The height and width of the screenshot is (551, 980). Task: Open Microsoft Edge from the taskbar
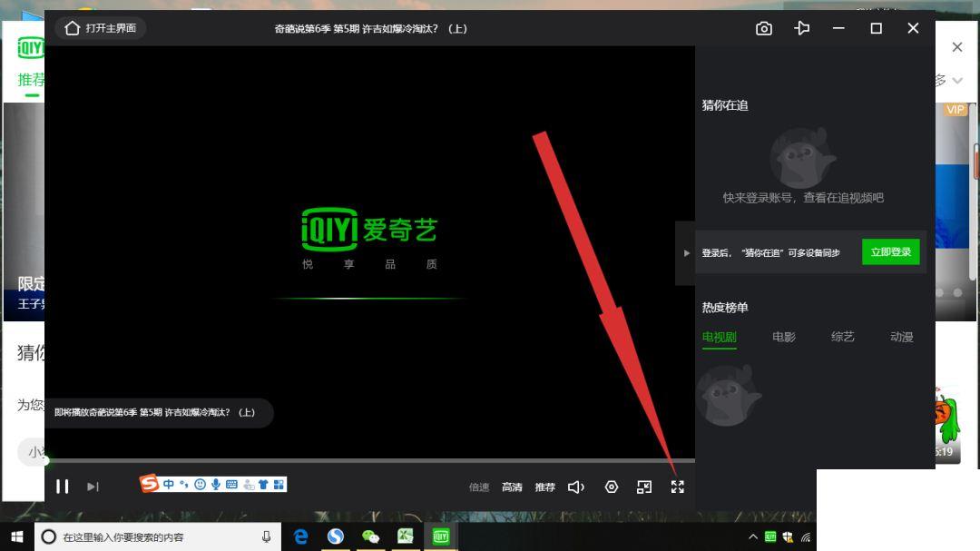tap(300, 536)
